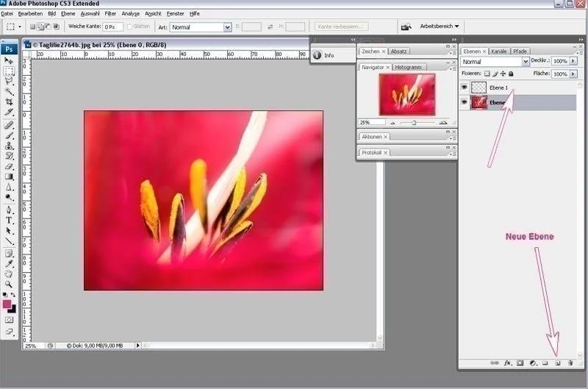Image resolution: width=588 pixels, height=389 pixels.
Task: Toggle Quick Mask mode
Action: 9,320
